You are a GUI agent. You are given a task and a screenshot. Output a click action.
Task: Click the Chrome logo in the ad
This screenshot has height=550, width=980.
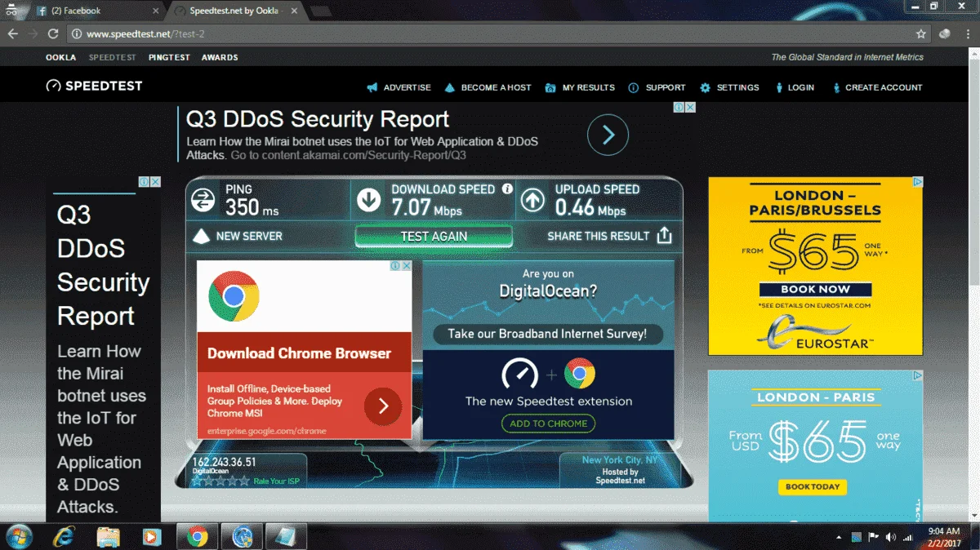pyautogui.click(x=234, y=295)
